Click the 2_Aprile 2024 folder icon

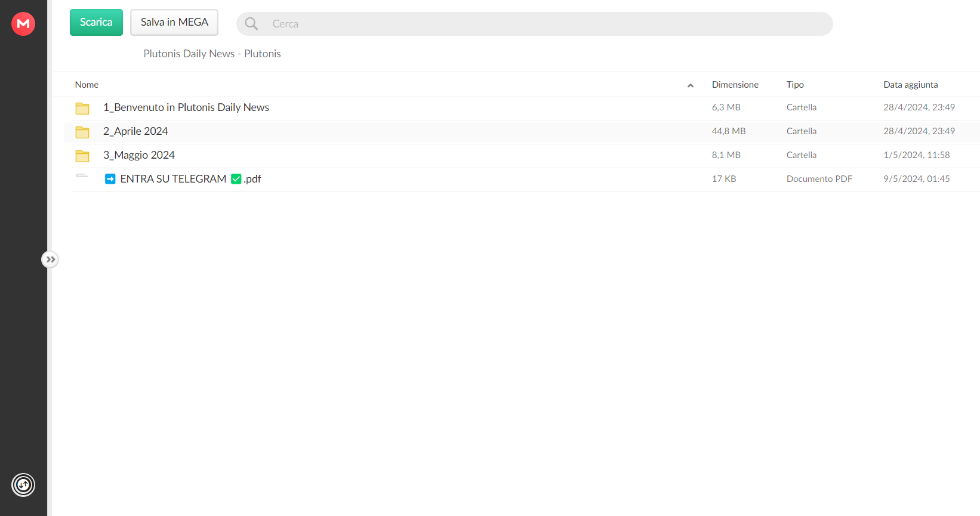82,132
